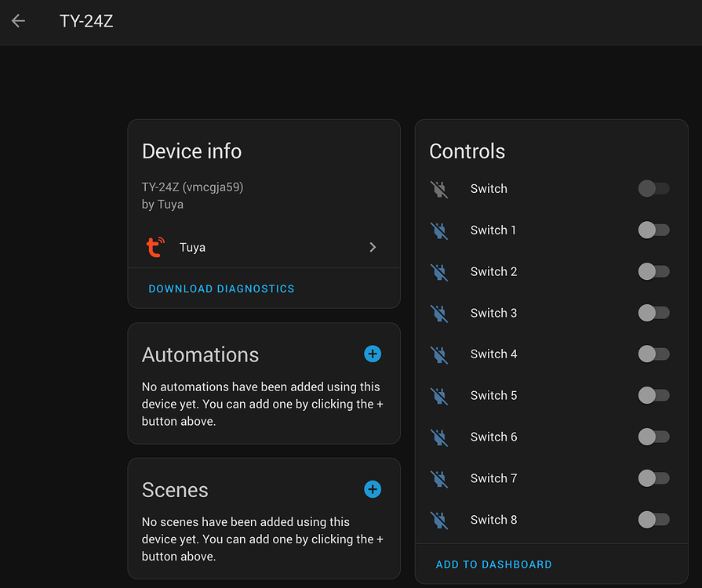Add a new scene with plus icon

pyautogui.click(x=373, y=489)
